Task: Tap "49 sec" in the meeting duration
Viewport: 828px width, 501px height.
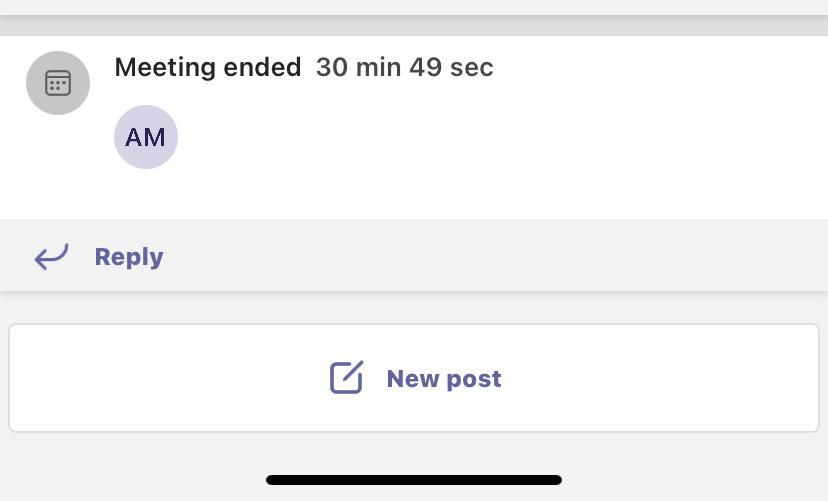Action: 451,67
